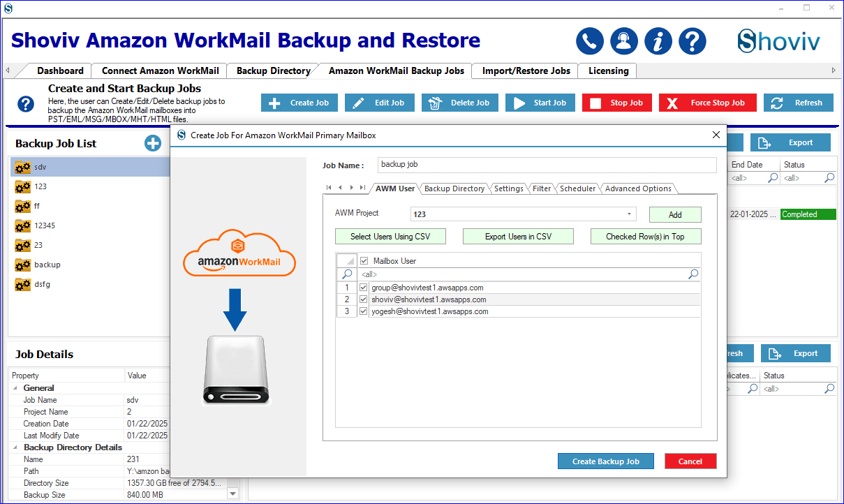Open the Advanced Options tab
Screen dimensions: 844x504
[x=638, y=188]
